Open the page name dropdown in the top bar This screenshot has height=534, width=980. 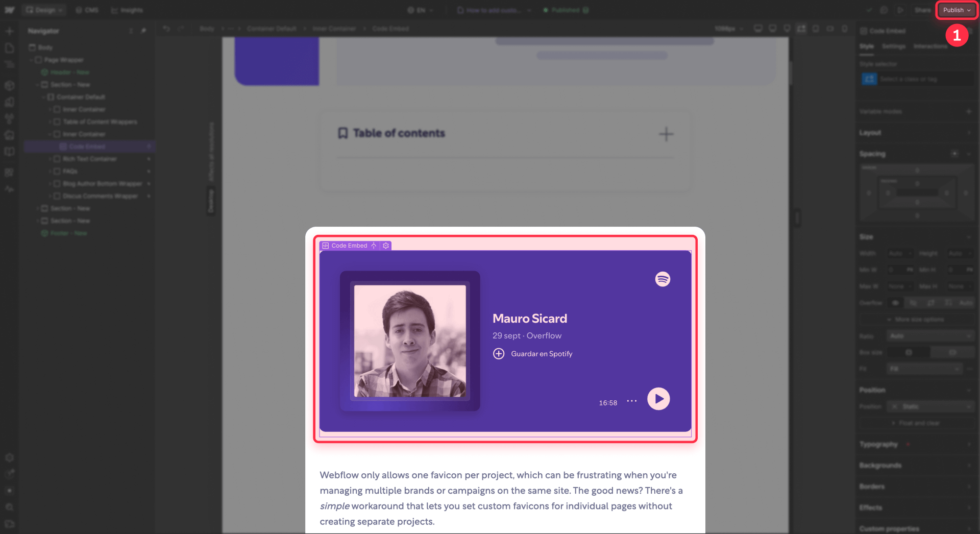click(x=494, y=10)
